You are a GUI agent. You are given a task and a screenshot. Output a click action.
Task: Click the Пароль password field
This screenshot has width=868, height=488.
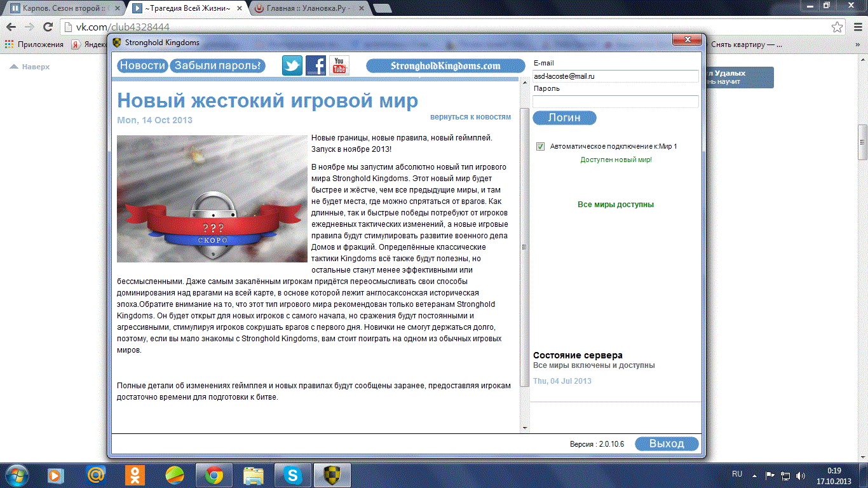coord(615,102)
